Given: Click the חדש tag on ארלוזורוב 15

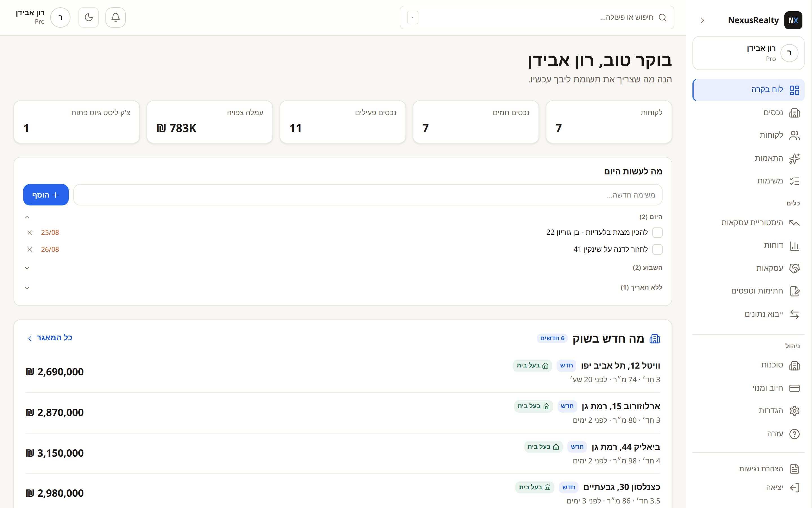Looking at the screenshot, I should coord(567,406).
